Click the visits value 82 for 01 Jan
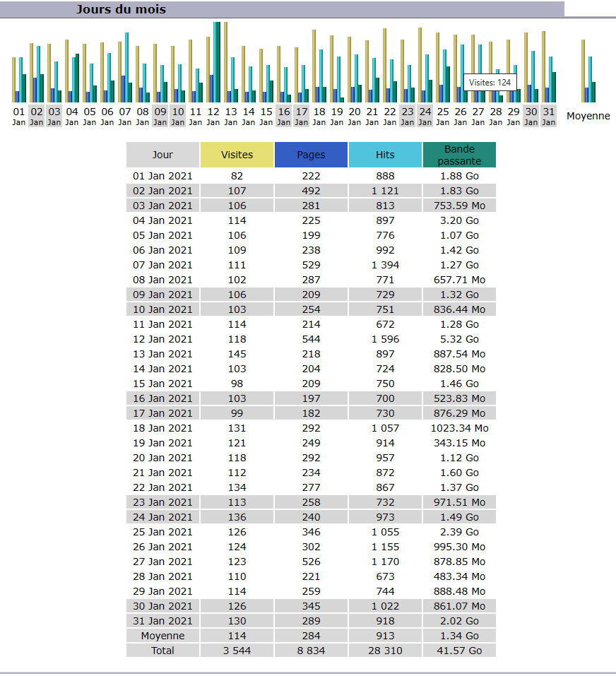Screen dimensions: 616x676 pyautogui.click(x=237, y=176)
